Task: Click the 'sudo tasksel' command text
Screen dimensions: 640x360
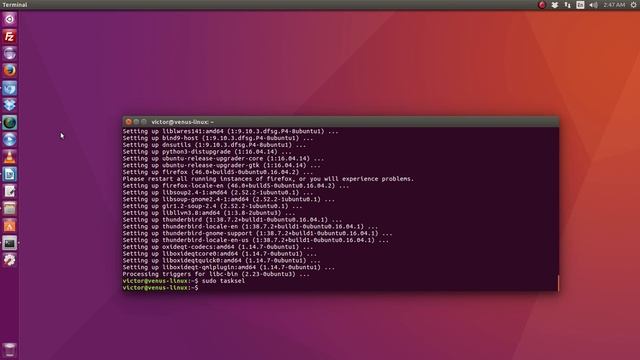Action: (x=224, y=281)
